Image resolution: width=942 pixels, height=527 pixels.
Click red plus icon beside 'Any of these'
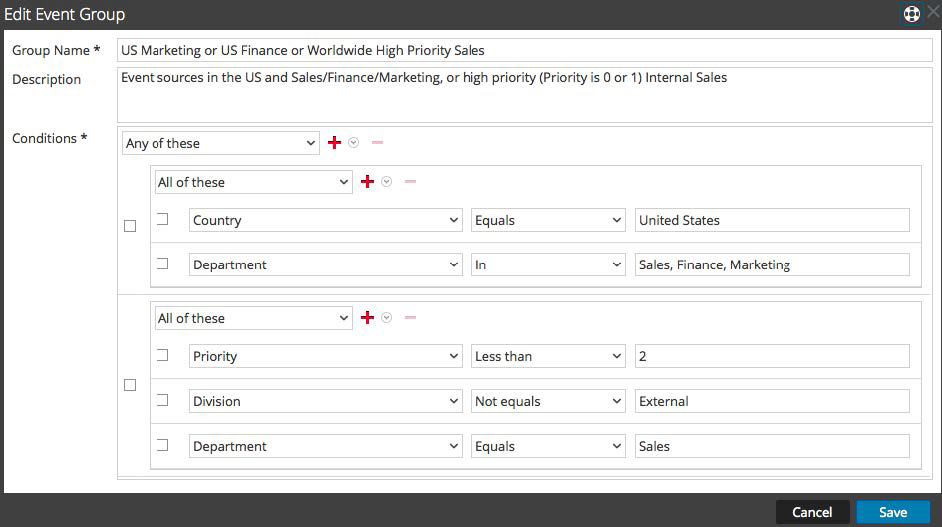335,143
